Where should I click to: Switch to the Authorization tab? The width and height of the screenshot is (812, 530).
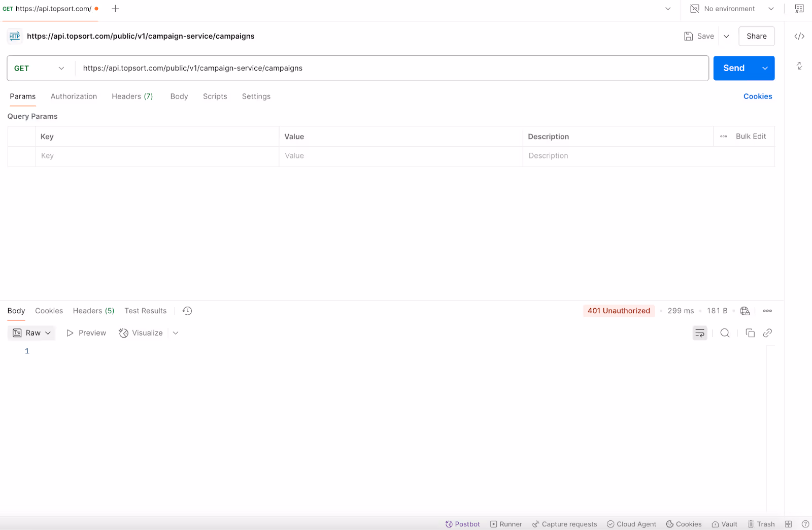(x=74, y=96)
